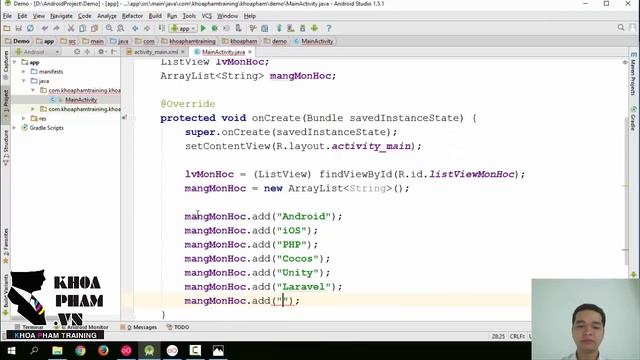Click the Make Project icon
The height and width of the screenshot is (360, 640).
[x=162, y=28]
